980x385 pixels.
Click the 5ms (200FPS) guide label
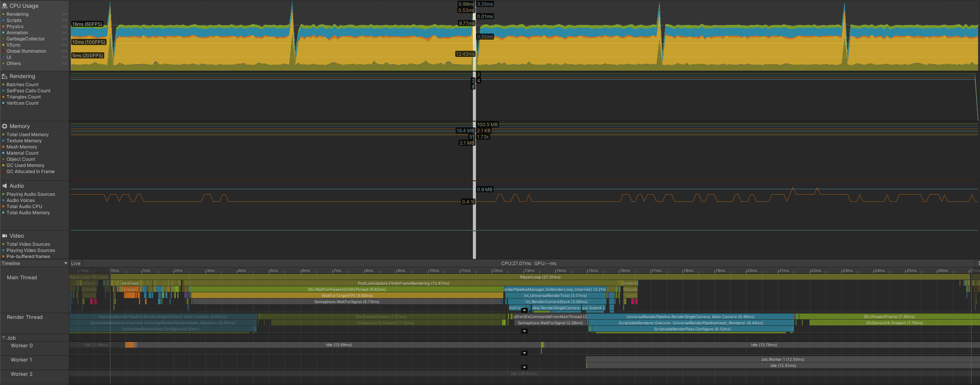click(88, 55)
